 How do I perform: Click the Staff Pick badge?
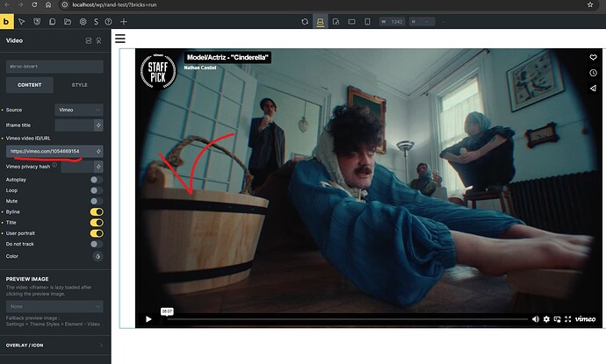(158, 71)
